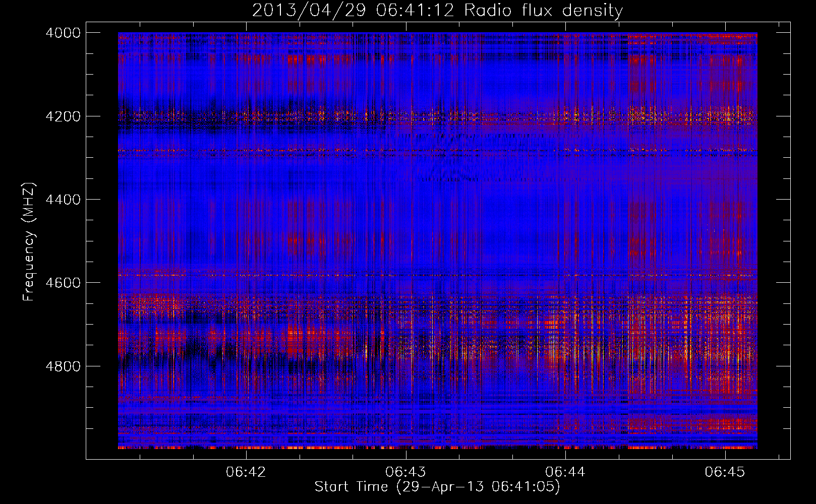This screenshot has height=504, width=816.
Task: Click the plot title 'Radio flux density'
Action: [x=544, y=11]
